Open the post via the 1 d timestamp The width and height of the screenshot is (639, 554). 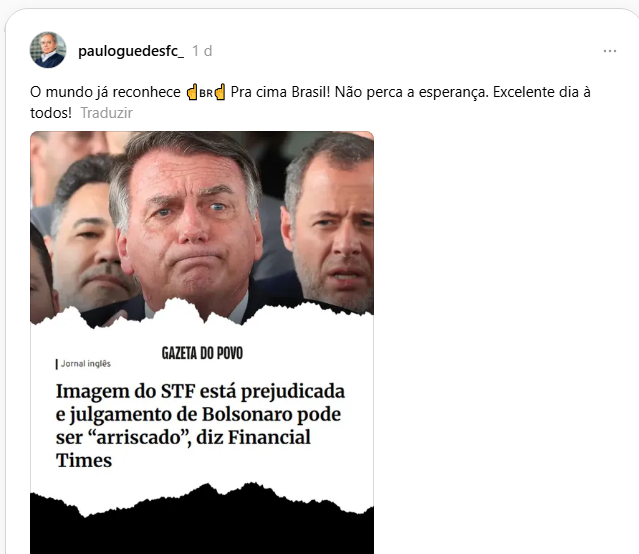[202, 51]
